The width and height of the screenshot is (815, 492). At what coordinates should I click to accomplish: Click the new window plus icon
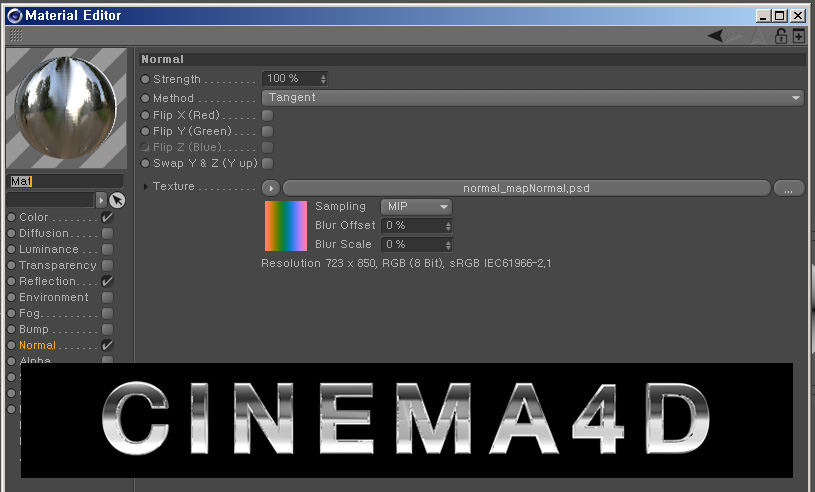(x=799, y=36)
